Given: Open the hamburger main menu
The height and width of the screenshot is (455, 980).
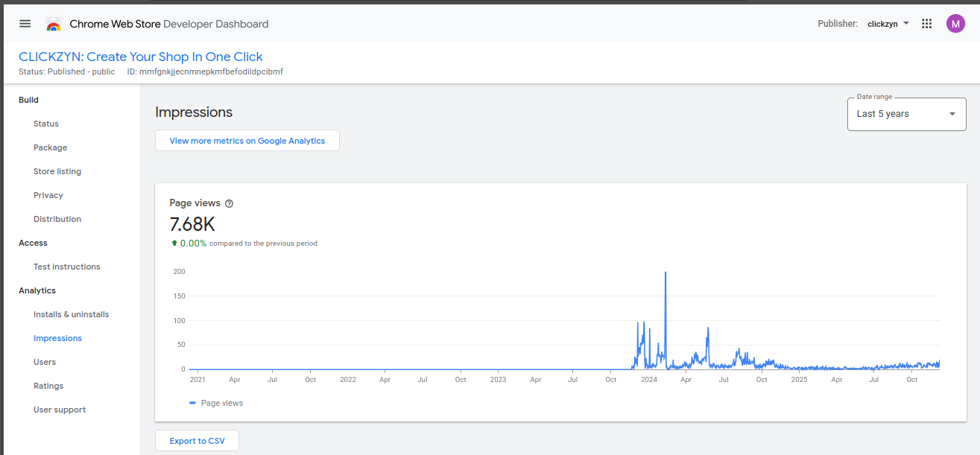Looking at the screenshot, I should (x=25, y=24).
